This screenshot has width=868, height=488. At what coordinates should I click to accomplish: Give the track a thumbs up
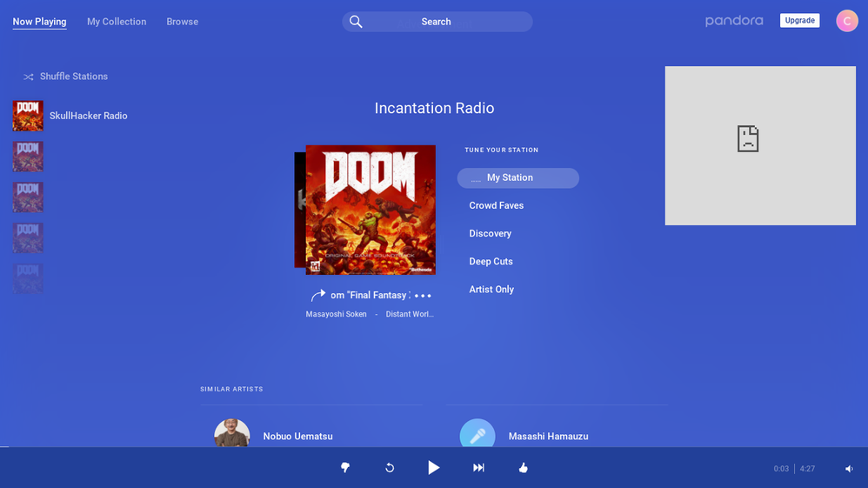tap(523, 468)
